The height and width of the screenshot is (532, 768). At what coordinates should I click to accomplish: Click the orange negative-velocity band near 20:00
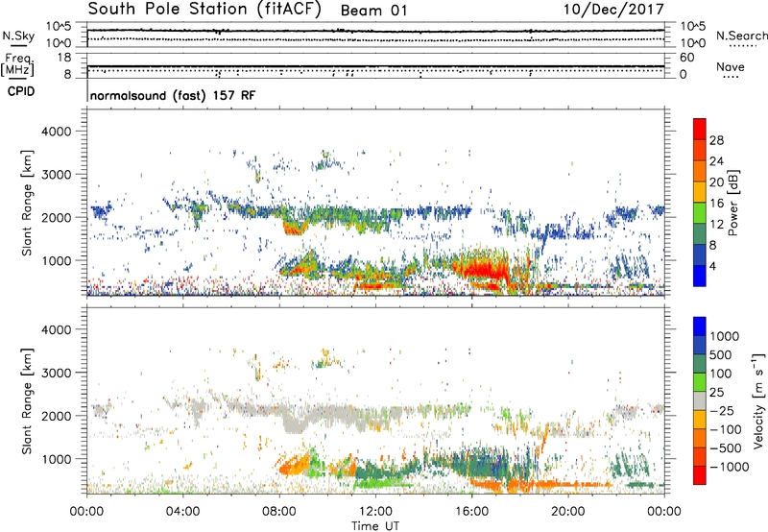[570, 485]
